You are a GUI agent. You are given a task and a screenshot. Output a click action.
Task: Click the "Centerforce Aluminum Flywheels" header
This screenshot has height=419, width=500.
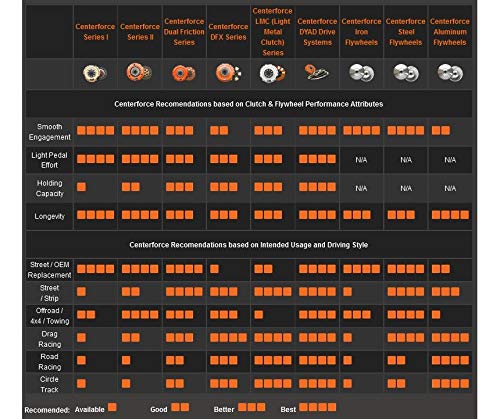coord(450,32)
